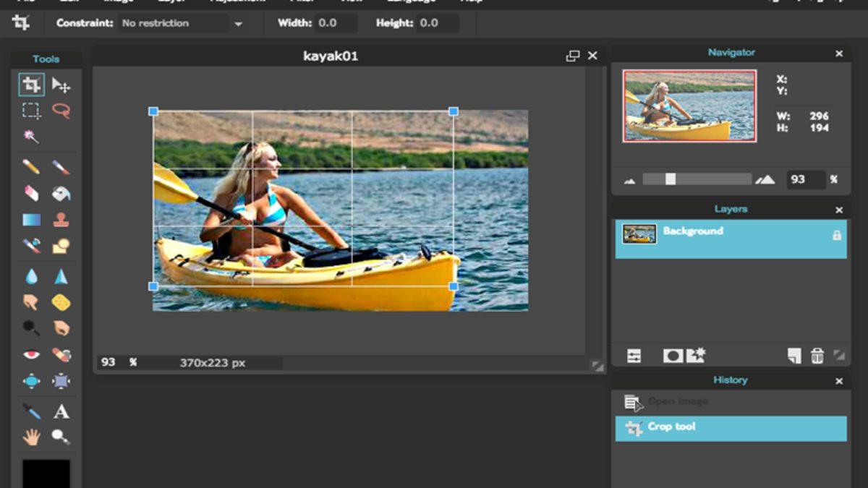This screenshot has width=868, height=488.
Task: Add a layer mask from the Layers panel
Action: pos(673,355)
